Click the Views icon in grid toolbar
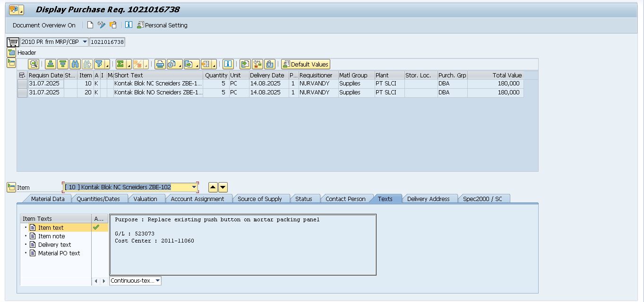Image resolution: width=644 pixels, height=302 pixels. 172,64
